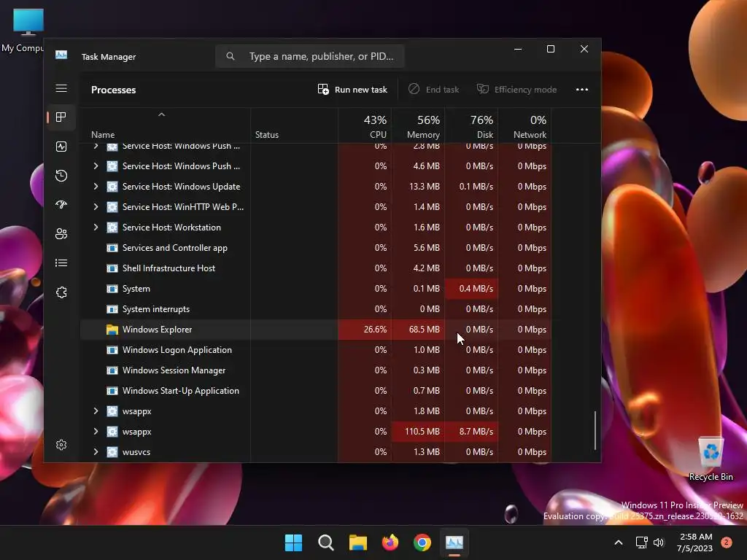Maximize the Task Manager window

coord(551,49)
